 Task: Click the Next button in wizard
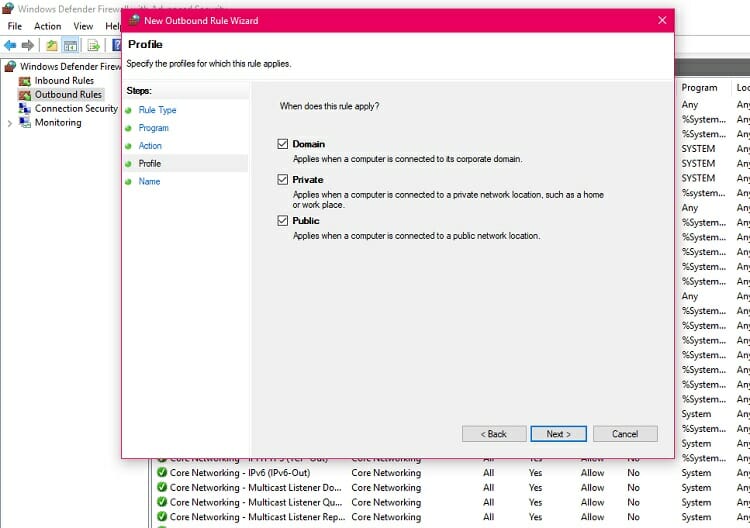(x=558, y=434)
